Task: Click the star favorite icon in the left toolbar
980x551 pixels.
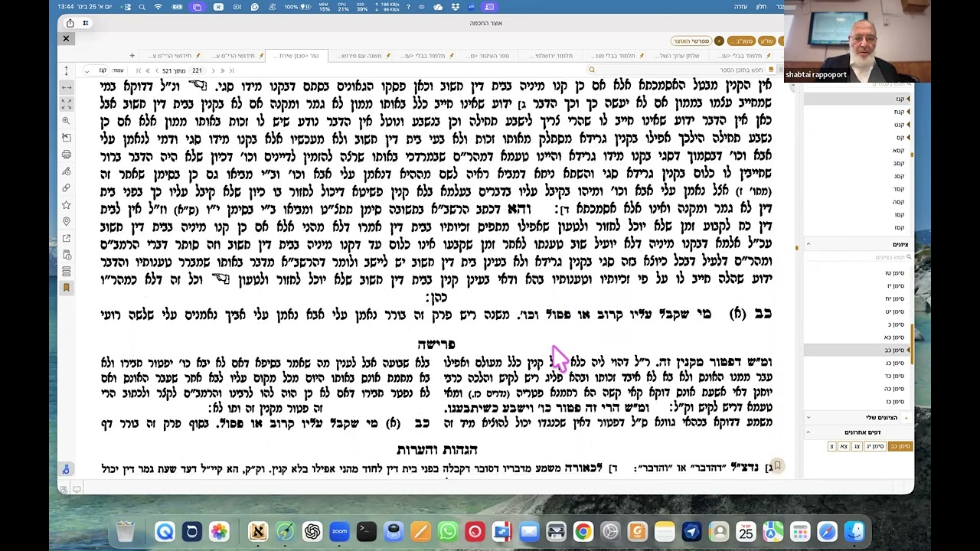Action: point(67,205)
